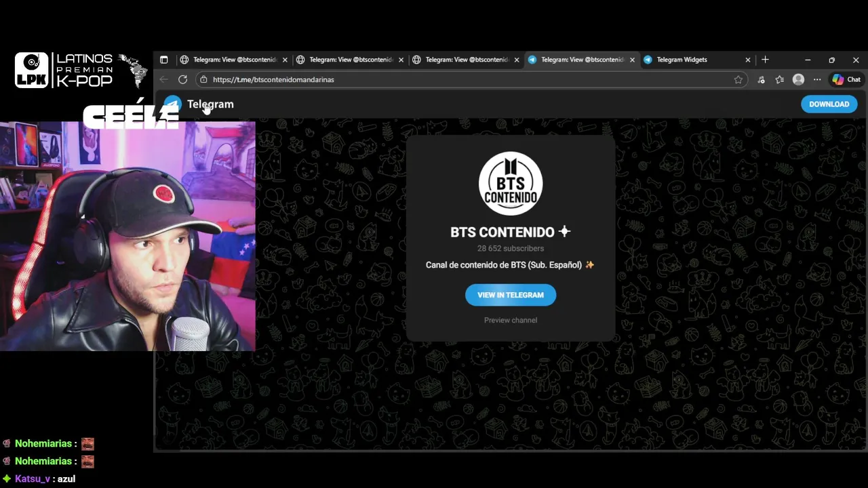Close the third Telegram View tab

[517, 60]
